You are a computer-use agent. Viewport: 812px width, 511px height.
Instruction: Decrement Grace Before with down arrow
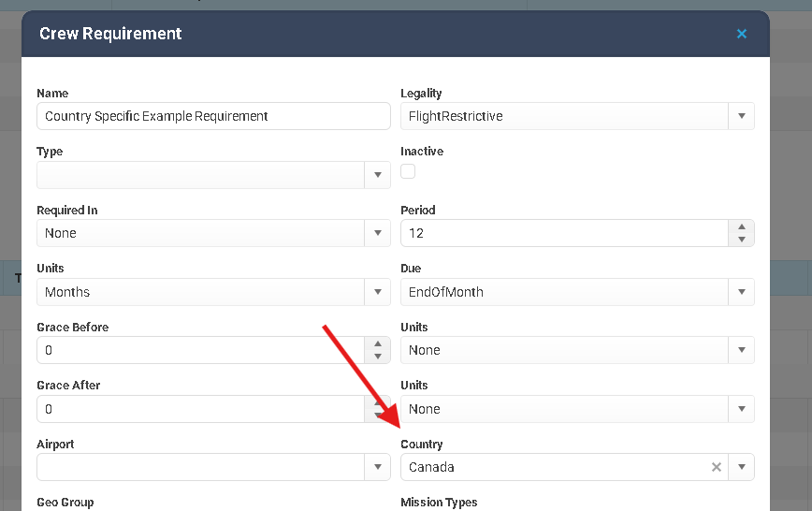click(377, 357)
